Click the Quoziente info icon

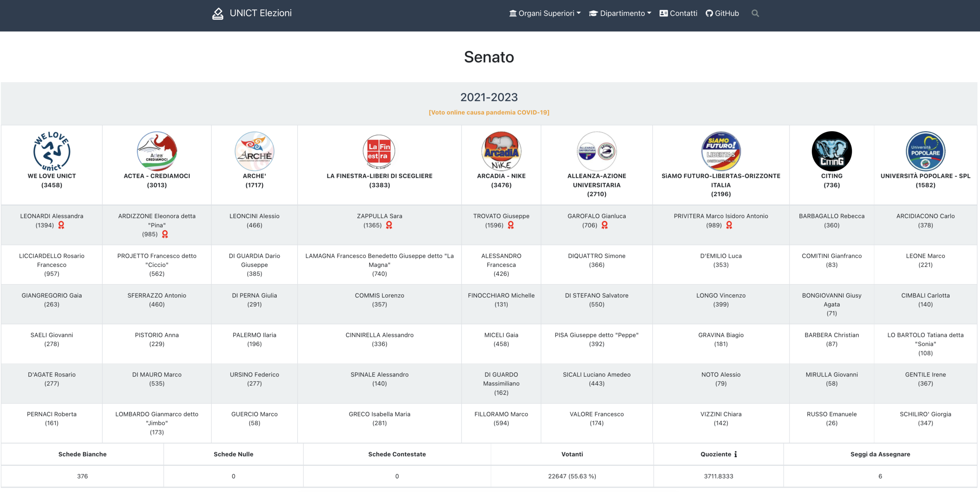pos(736,454)
